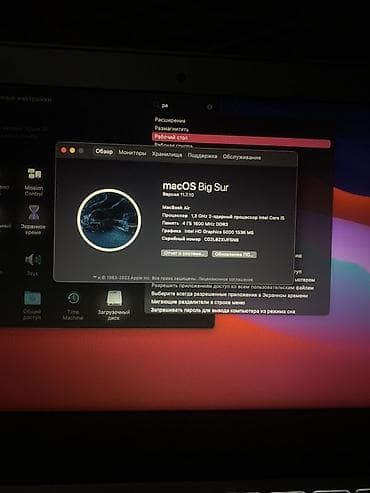Click the Отчет о системе button
Viewport: 370px width, 493px height.
pos(184,254)
